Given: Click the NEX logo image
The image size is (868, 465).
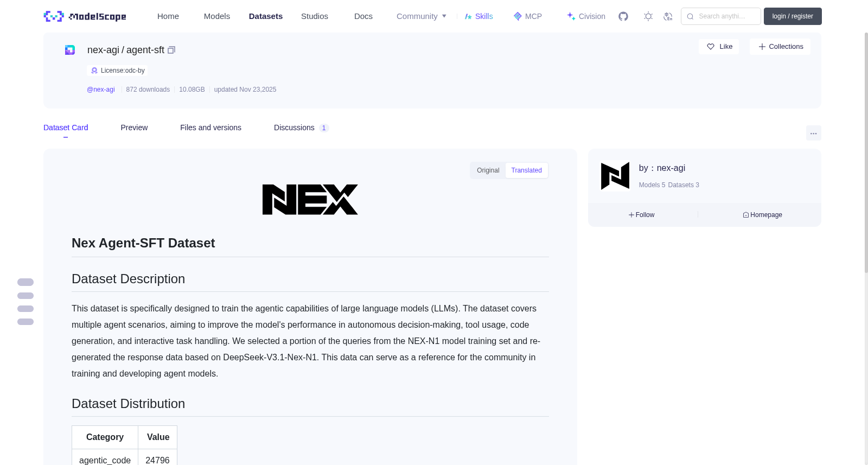Looking at the screenshot, I should pyautogui.click(x=310, y=200).
